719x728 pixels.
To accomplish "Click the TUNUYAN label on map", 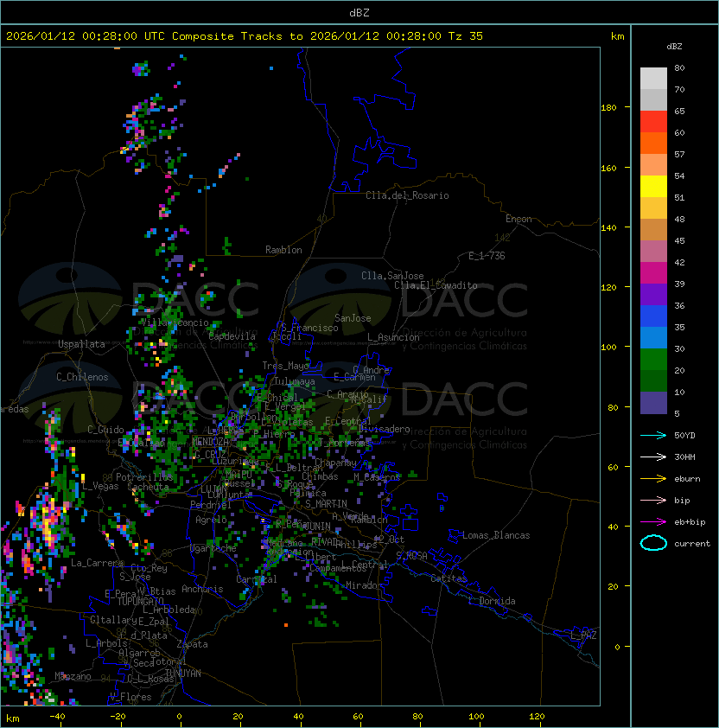I will coord(183,674).
